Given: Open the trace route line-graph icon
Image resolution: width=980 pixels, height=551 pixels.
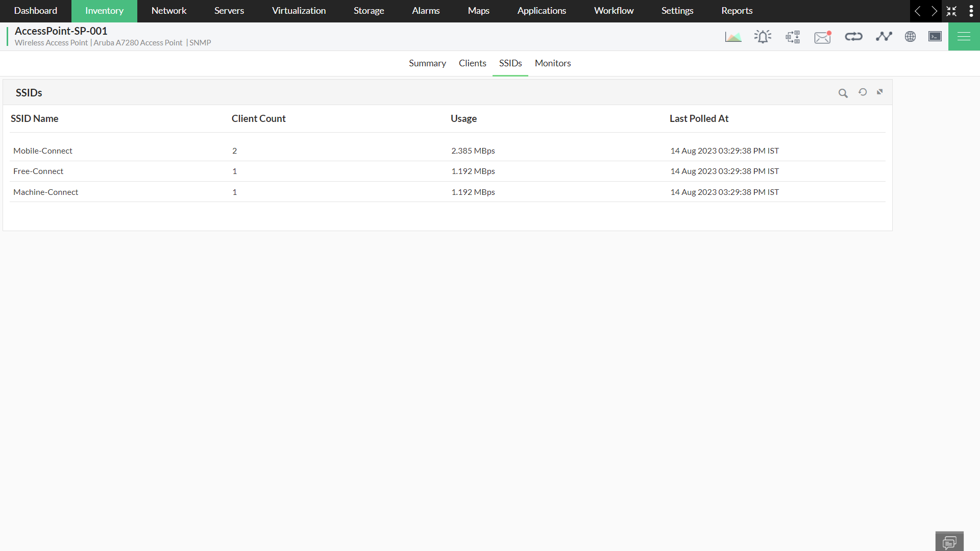Looking at the screenshot, I should pyautogui.click(x=884, y=37).
